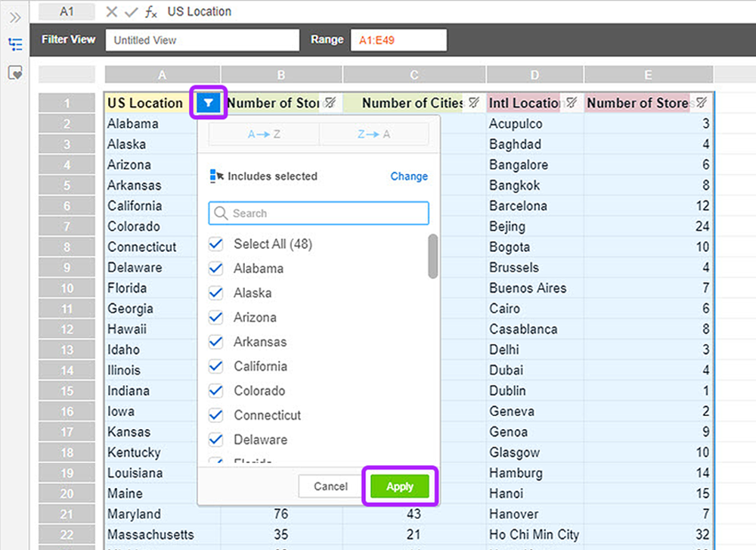Click the formula bar cancel X icon

tap(111, 11)
